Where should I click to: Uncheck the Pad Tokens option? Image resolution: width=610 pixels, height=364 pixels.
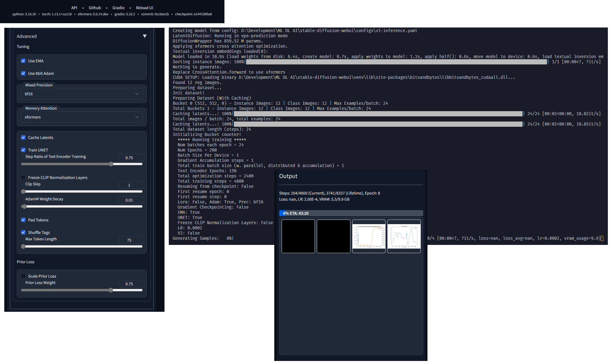(x=23, y=220)
